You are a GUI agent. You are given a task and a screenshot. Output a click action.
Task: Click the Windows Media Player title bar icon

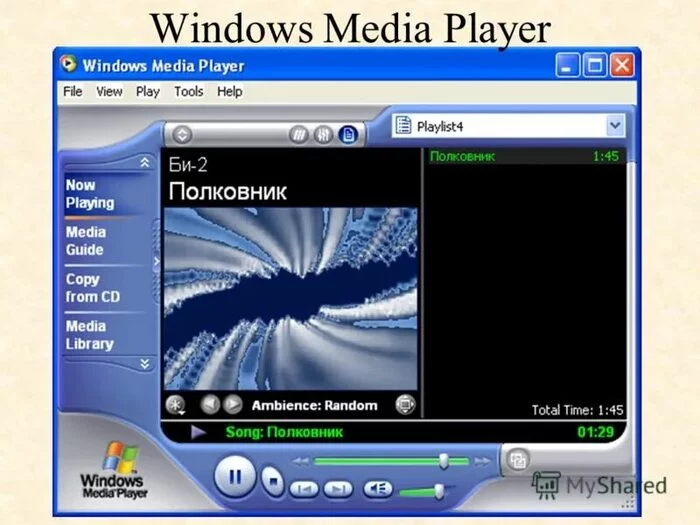coord(68,64)
